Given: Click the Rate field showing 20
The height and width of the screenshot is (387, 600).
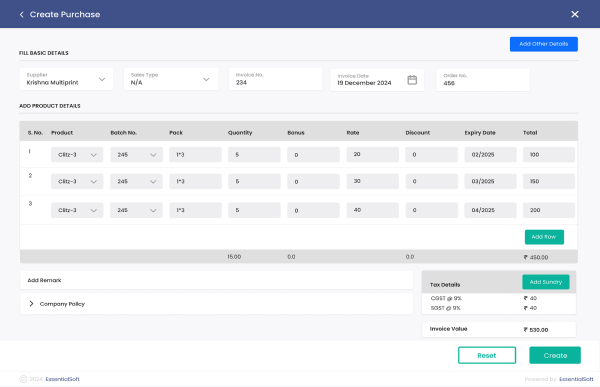Looking at the screenshot, I should tap(373, 154).
